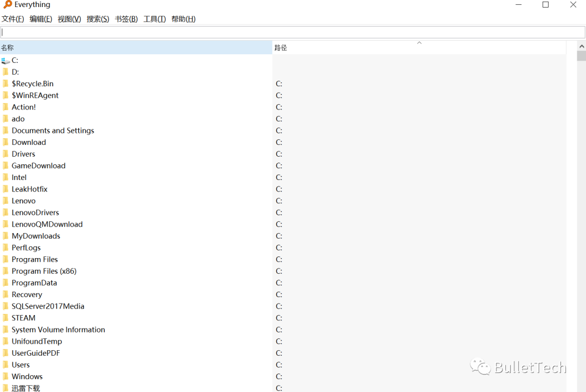The width and height of the screenshot is (586, 392).
Task: Select the Documents and Settings result name
Action: (53, 130)
